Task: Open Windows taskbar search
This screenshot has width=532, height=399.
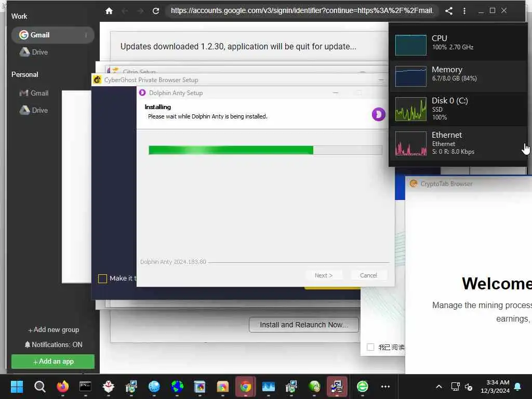Action: (x=39, y=387)
